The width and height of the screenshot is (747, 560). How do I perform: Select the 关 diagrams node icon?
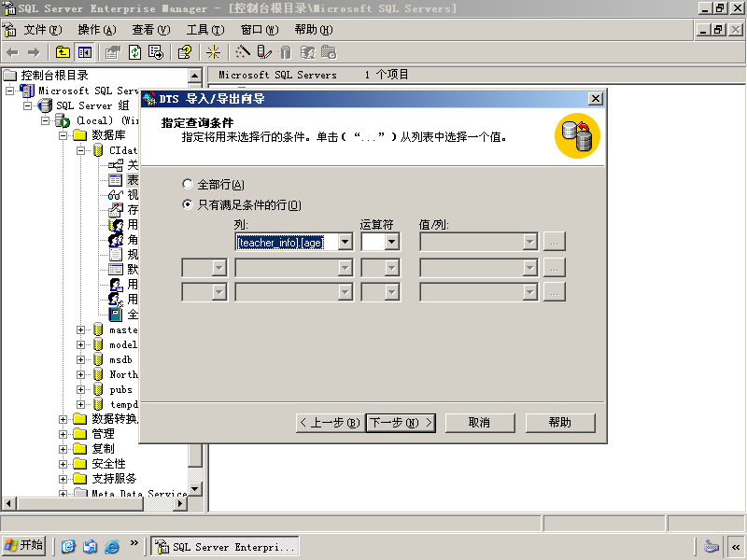(x=115, y=165)
